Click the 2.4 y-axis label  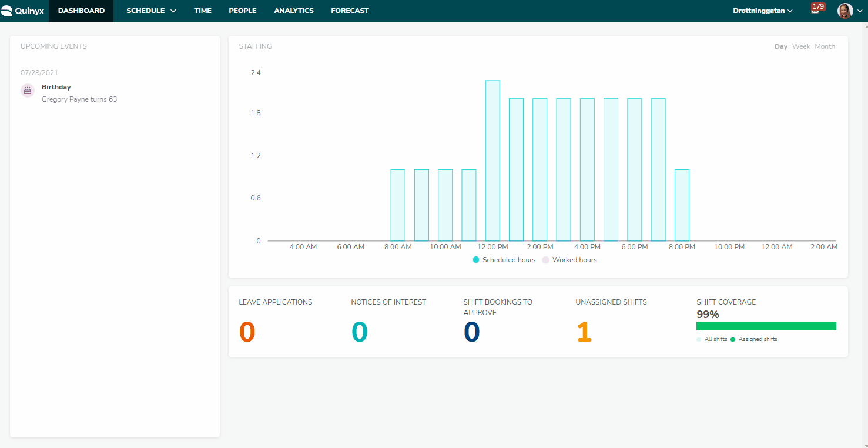point(256,73)
